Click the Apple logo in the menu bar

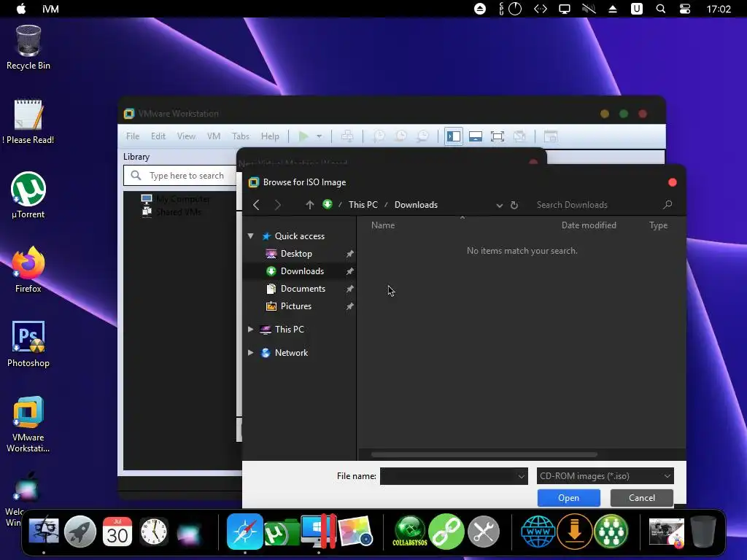tap(21, 9)
